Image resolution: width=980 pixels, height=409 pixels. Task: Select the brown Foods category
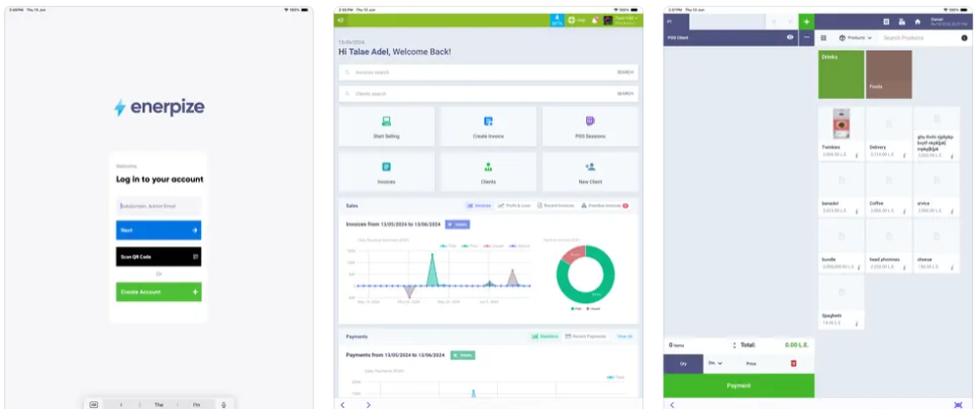889,75
